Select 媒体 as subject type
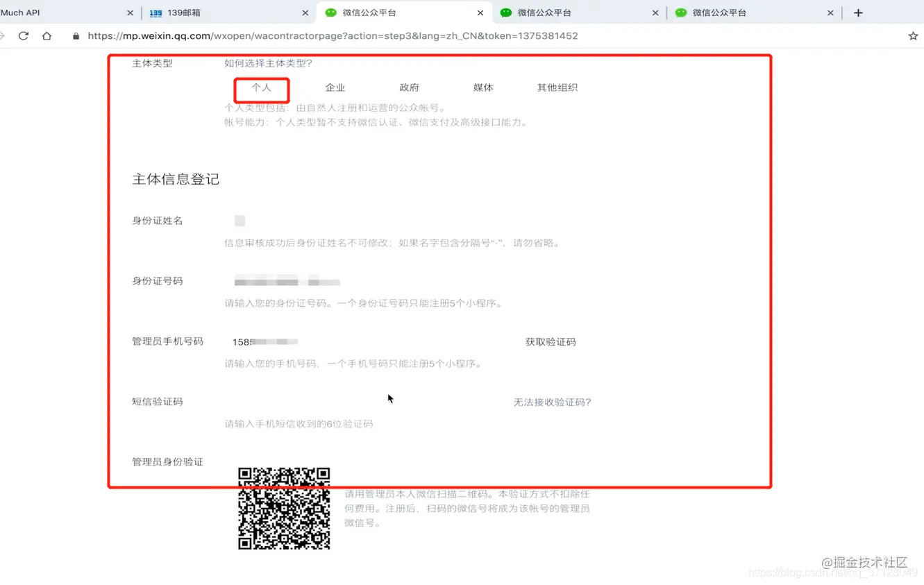The height and width of the screenshot is (585, 924). click(483, 88)
